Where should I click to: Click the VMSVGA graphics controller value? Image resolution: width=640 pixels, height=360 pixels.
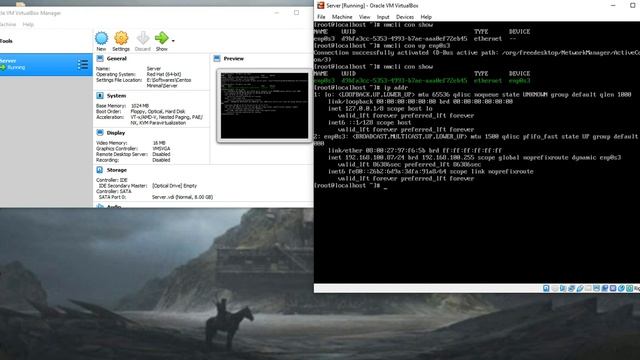(x=161, y=149)
